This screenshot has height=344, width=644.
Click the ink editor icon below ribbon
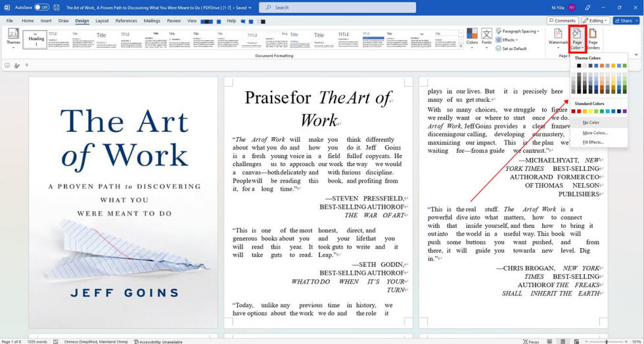17,65
